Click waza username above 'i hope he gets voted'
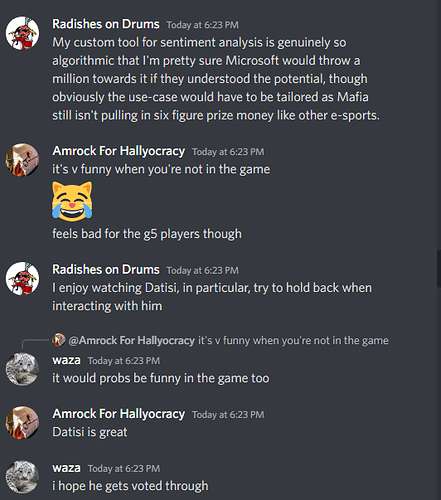441x500 pixels. coord(66,468)
